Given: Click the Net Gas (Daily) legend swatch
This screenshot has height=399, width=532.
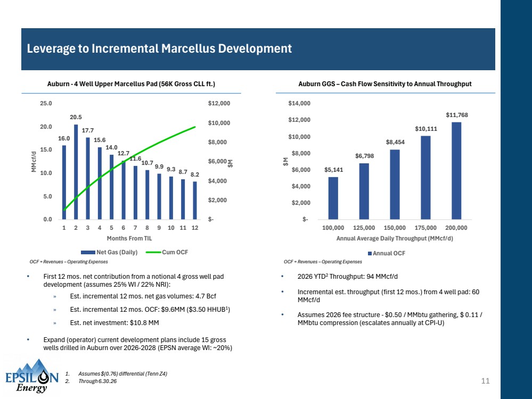Looking at the screenshot, I should [x=88, y=252].
